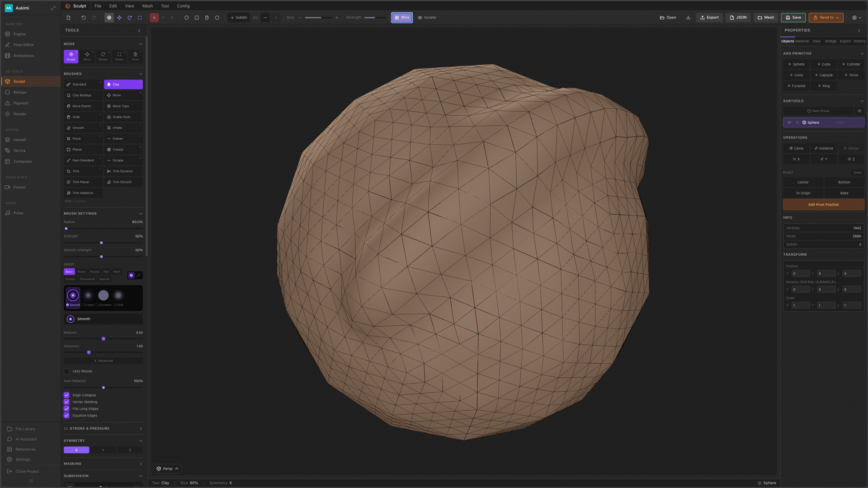Switch to the Material properties tab
The height and width of the screenshot is (488, 868).
[x=802, y=41]
